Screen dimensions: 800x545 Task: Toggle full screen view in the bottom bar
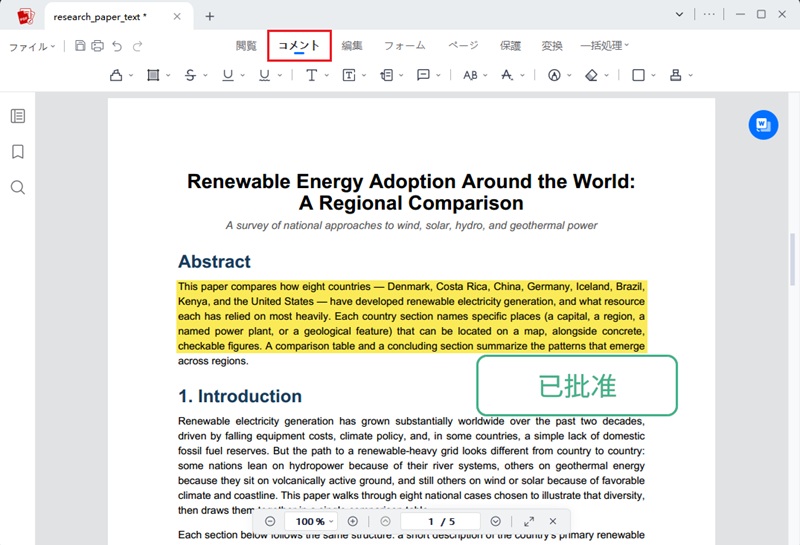(529, 521)
